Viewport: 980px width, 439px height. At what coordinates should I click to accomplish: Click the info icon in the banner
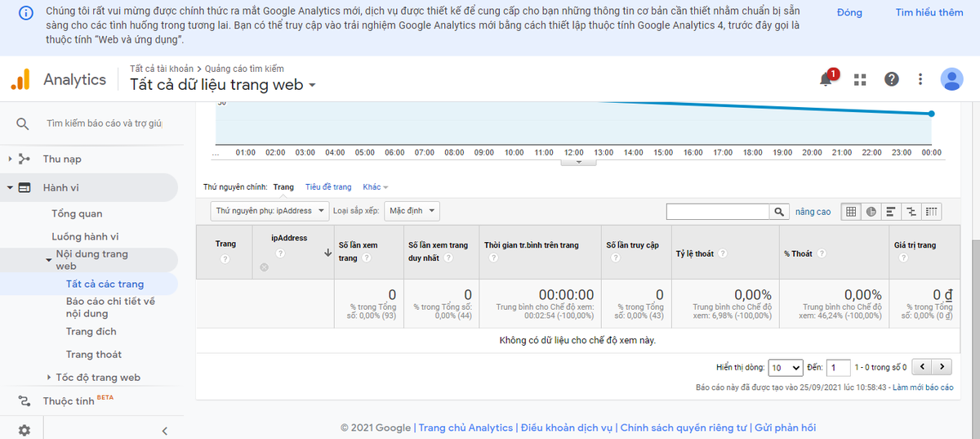click(x=26, y=14)
